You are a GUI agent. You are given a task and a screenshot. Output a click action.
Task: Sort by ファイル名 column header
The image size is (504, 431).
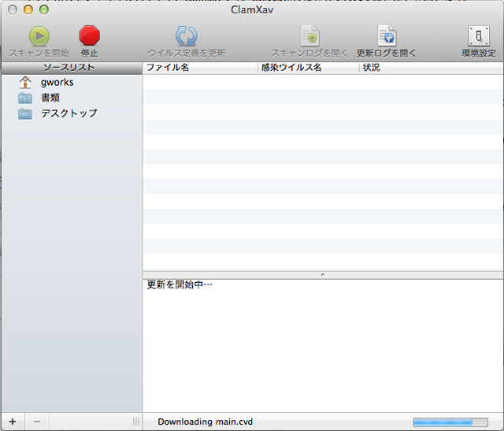point(200,68)
